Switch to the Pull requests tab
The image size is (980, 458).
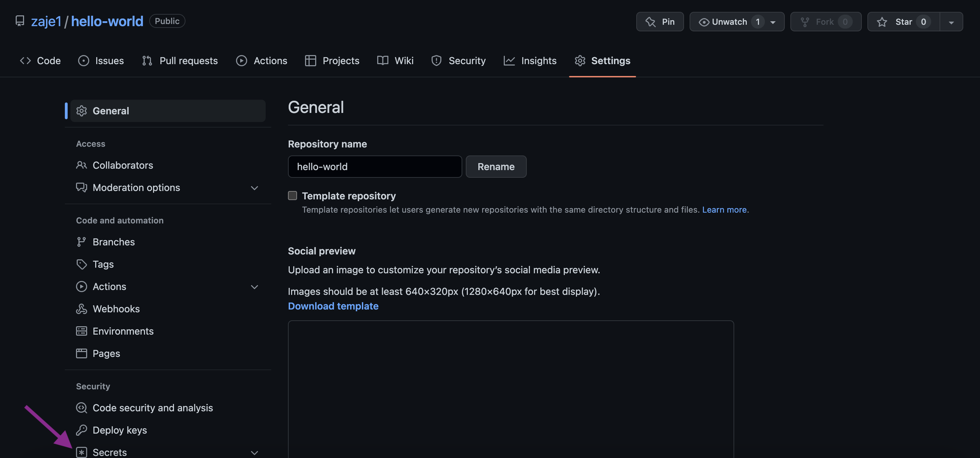(180, 61)
